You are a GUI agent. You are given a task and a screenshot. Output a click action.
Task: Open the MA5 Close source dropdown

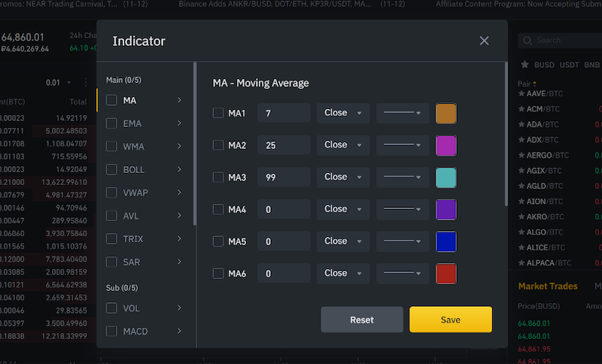(x=343, y=241)
